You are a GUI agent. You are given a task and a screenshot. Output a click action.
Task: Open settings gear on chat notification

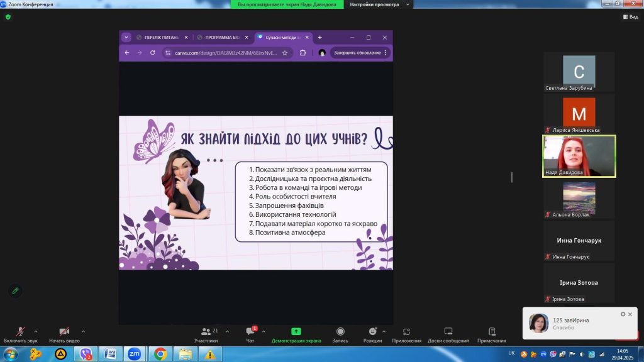coord(623,314)
